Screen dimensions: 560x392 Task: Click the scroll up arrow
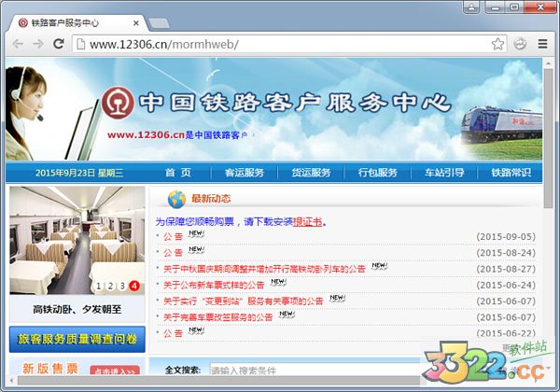[548, 63]
